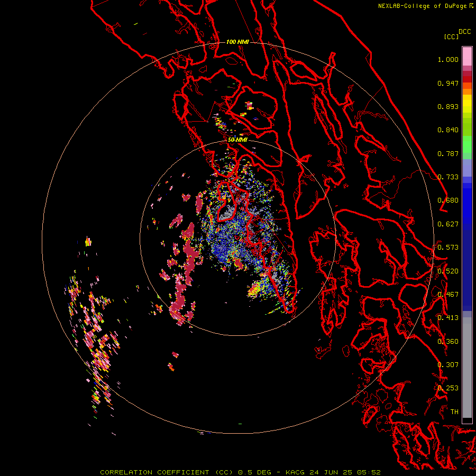
Task: Click the 0.573 scale value
Action: point(448,248)
